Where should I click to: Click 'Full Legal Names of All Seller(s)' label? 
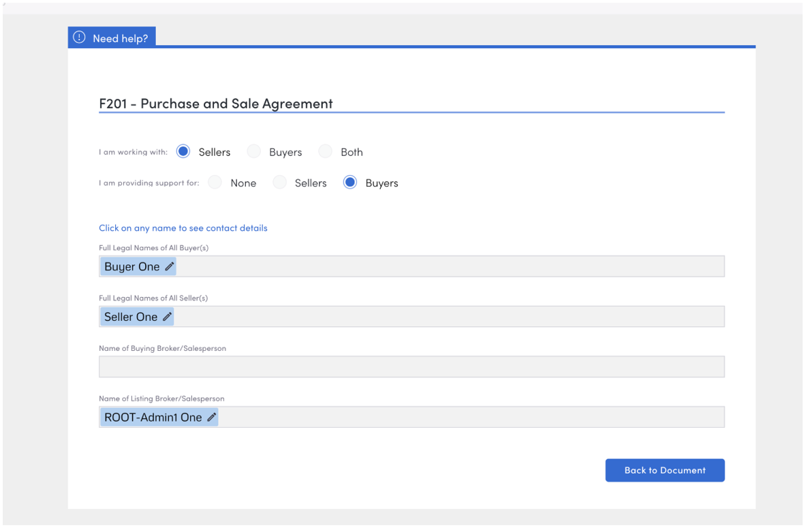pos(153,298)
